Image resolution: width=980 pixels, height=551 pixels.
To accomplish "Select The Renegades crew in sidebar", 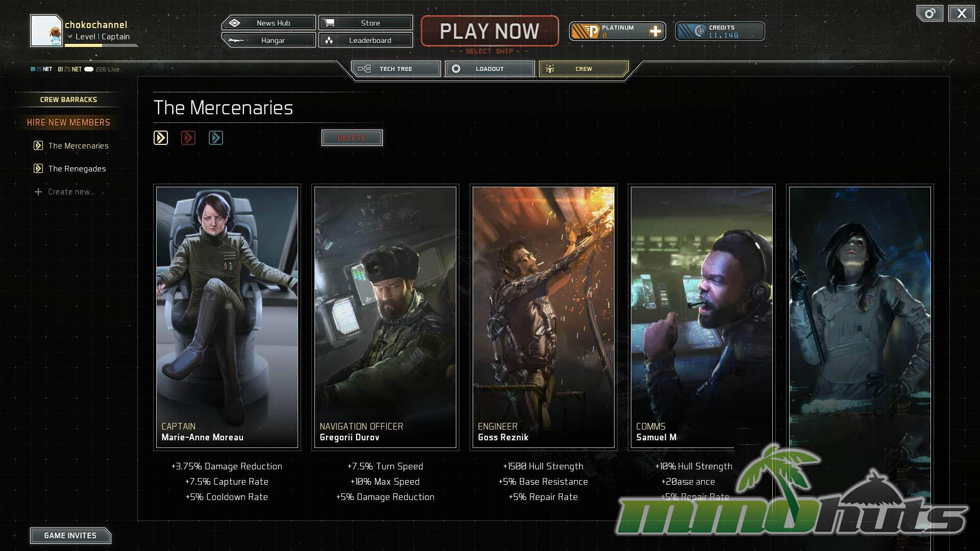I will (77, 169).
